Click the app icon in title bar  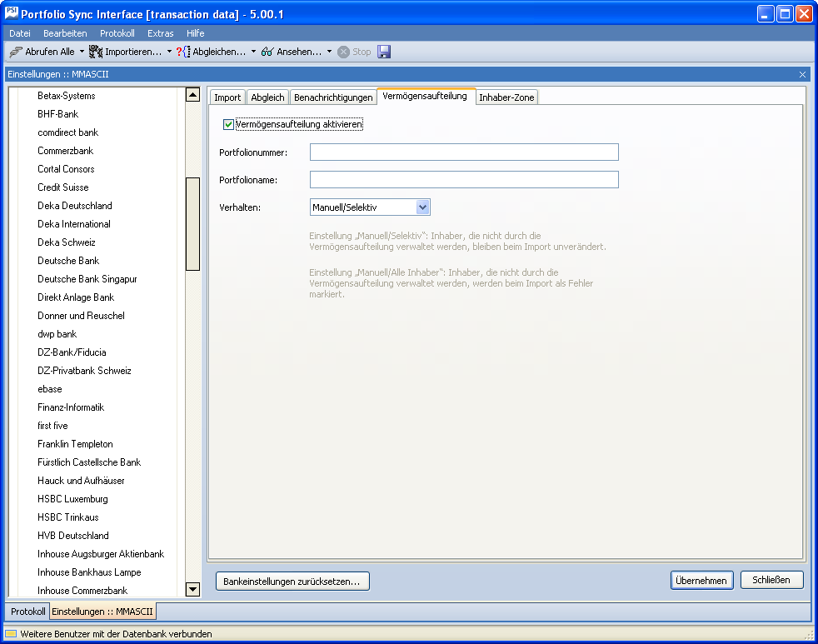click(x=12, y=13)
